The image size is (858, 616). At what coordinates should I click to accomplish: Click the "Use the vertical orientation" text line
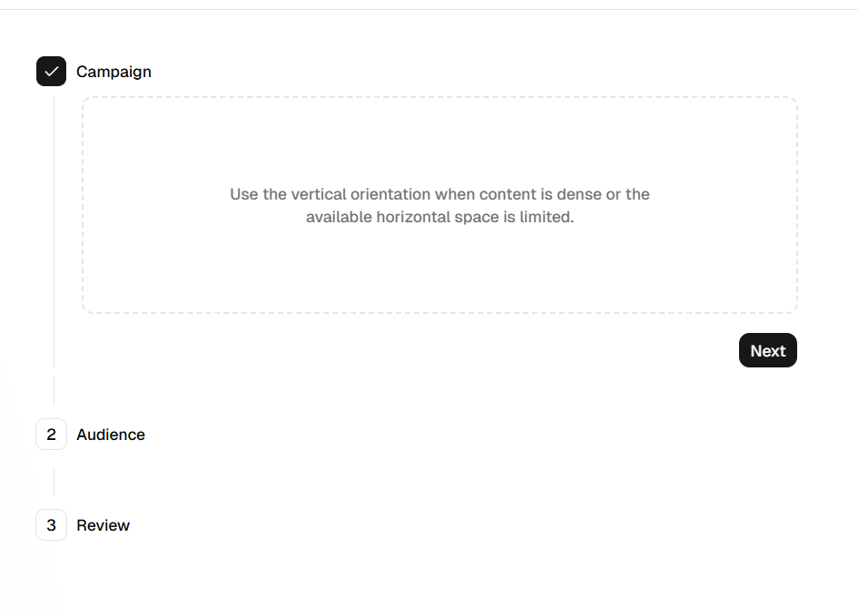[x=440, y=194]
